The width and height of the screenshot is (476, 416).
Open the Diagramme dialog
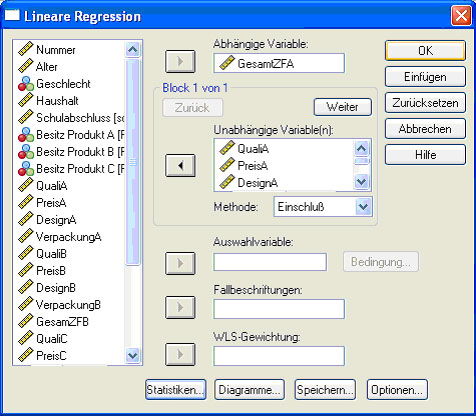(249, 390)
